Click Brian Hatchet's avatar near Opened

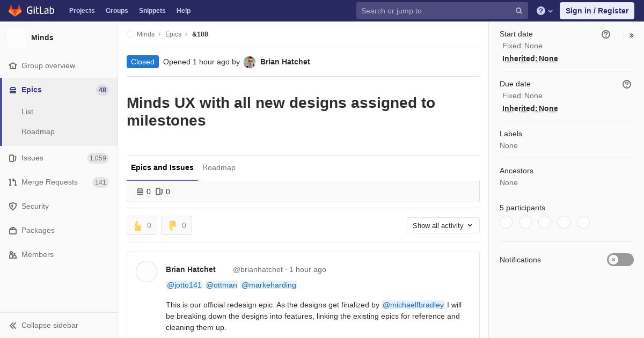250,62
